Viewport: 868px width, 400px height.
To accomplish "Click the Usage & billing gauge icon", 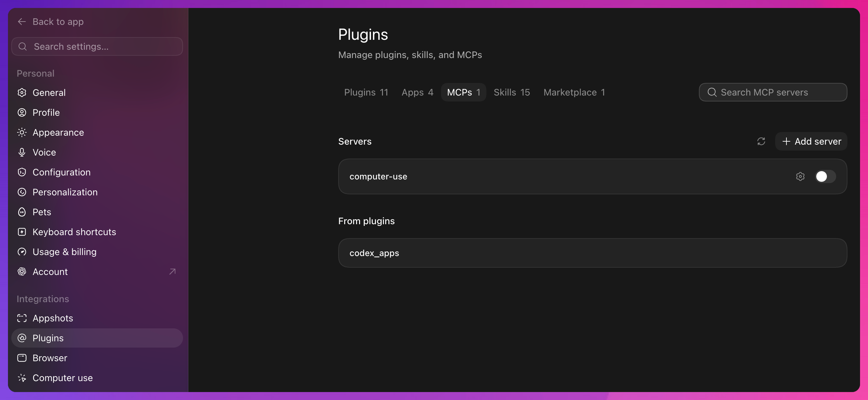I will [22, 252].
